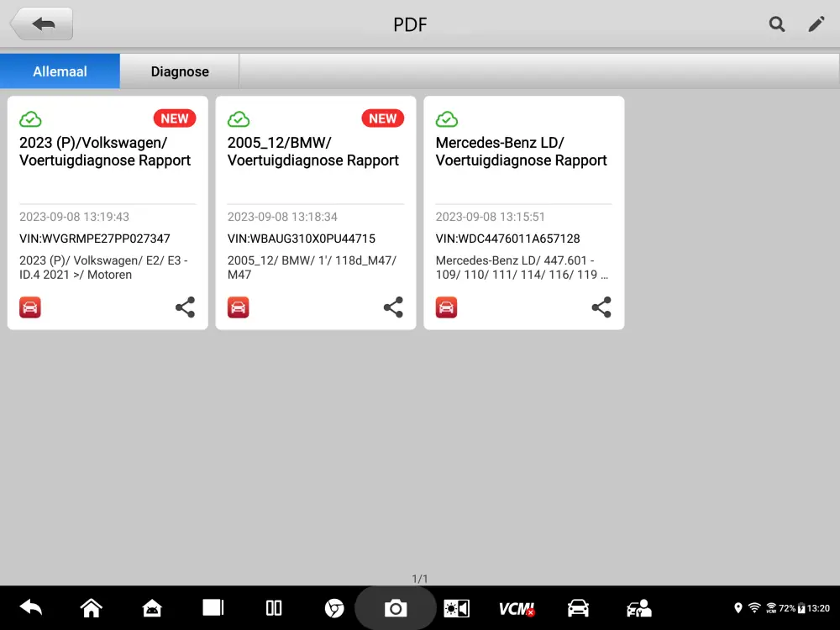Click cloud sync icon on Volkswagen report
840x630 pixels.
30,119
